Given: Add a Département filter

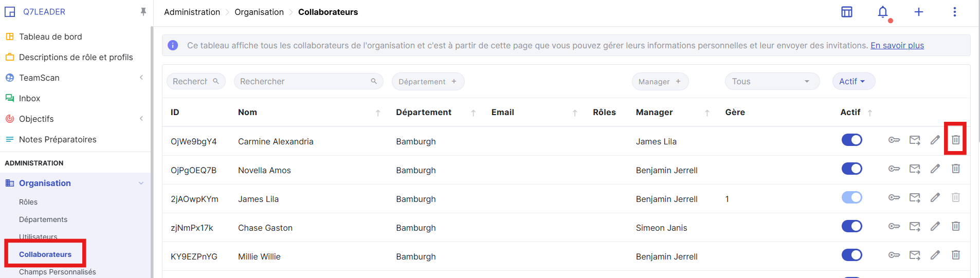Looking at the screenshot, I should pyautogui.click(x=427, y=81).
